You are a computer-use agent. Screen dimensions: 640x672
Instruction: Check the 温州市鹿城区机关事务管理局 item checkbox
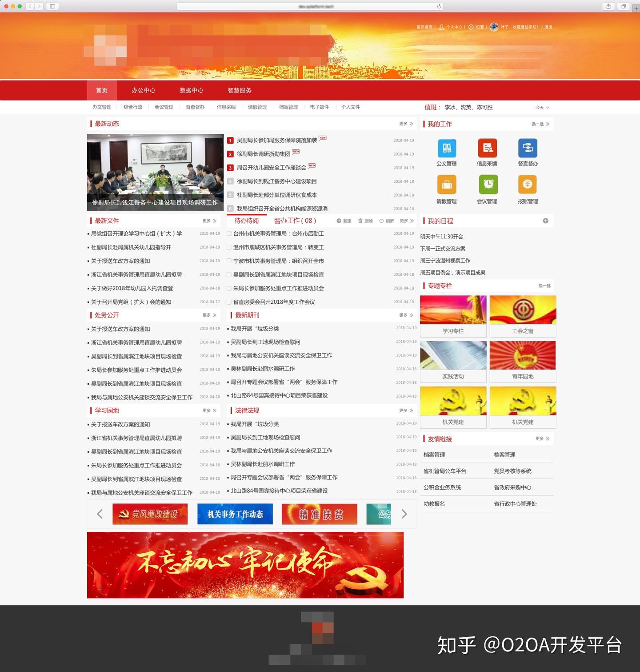tap(228, 247)
